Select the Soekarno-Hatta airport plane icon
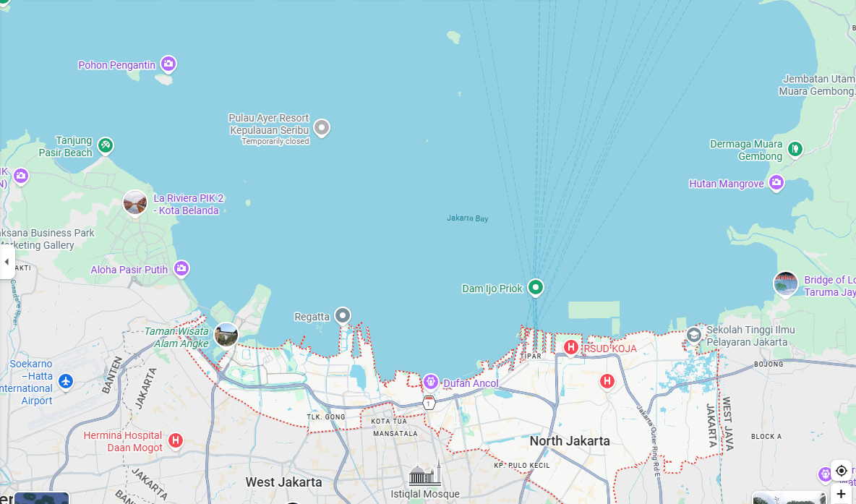856x504 pixels. coord(66,381)
